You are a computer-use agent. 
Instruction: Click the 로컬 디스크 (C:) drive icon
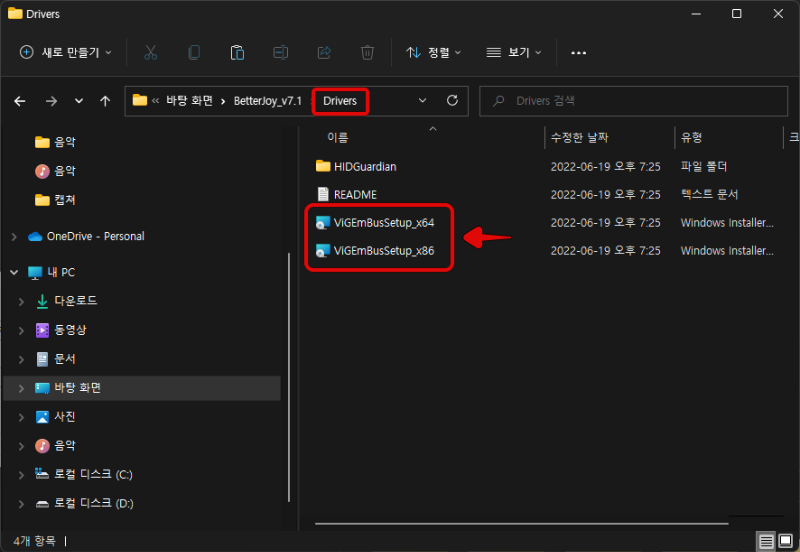42,474
